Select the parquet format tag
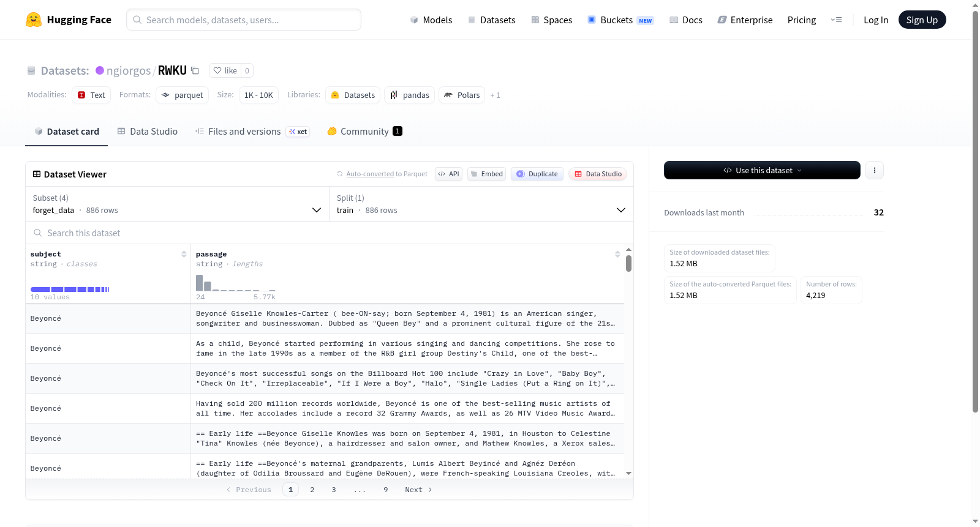This screenshot has height=527, width=980. (x=183, y=95)
